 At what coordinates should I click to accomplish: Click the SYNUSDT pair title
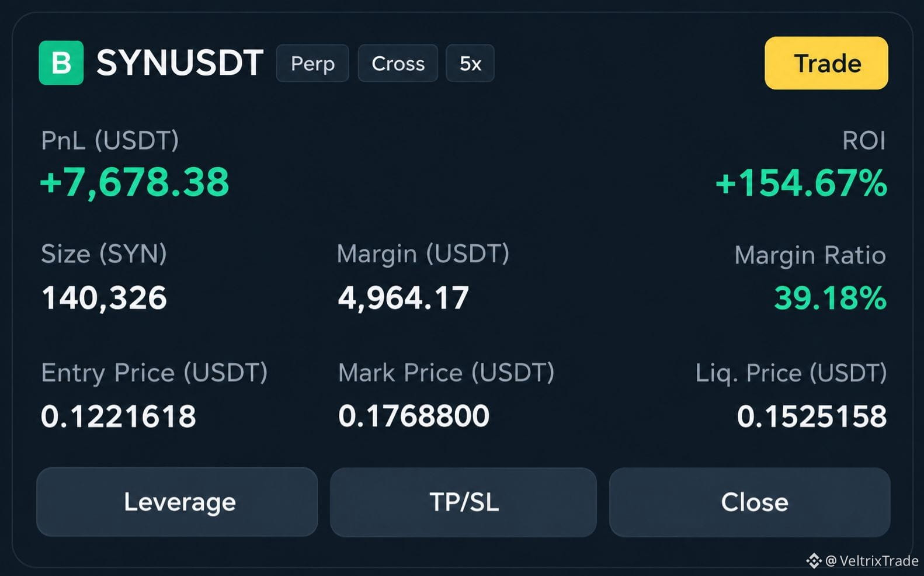tap(180, 63)
